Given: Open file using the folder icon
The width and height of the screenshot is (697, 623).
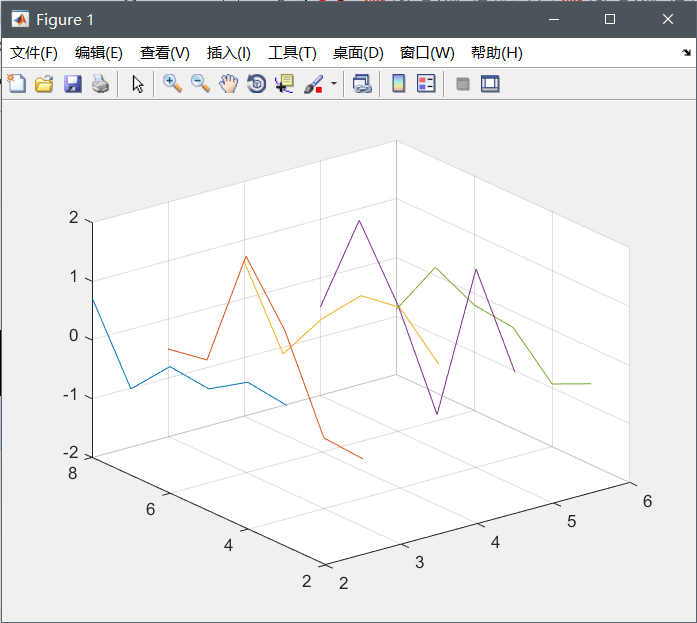Looking at the screenshot, I should tap(44, 84).
